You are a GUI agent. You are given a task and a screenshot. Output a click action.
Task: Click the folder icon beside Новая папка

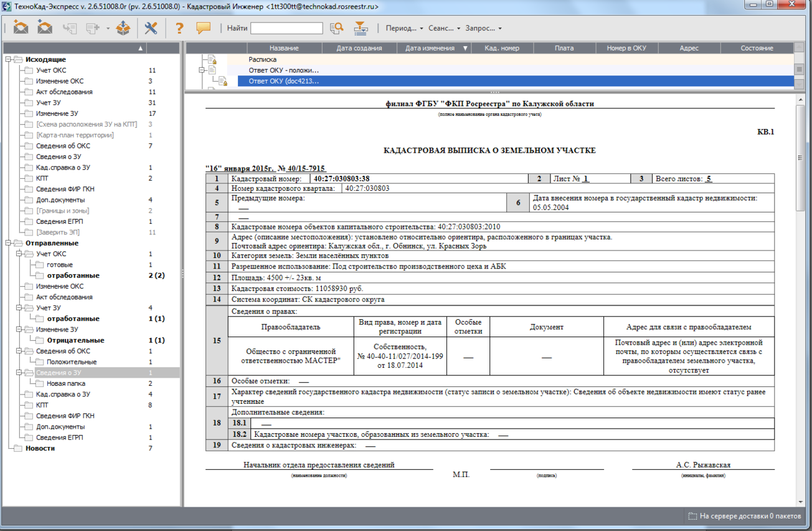click(40, 384)
